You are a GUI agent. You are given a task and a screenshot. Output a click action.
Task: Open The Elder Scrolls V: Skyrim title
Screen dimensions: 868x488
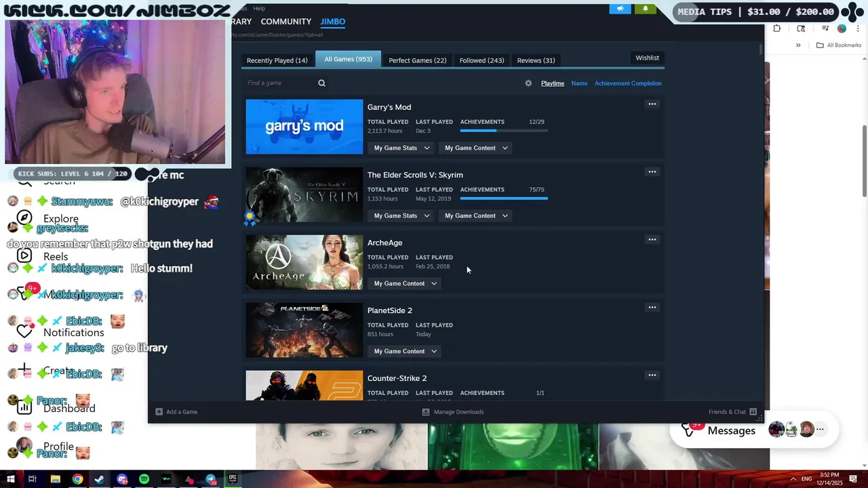click(415, 175)
